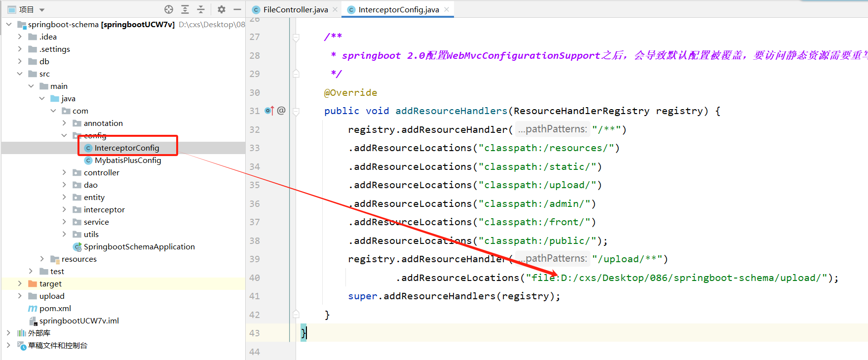Click the locate/select opened file target icon
868x360 pixels.
169,9
